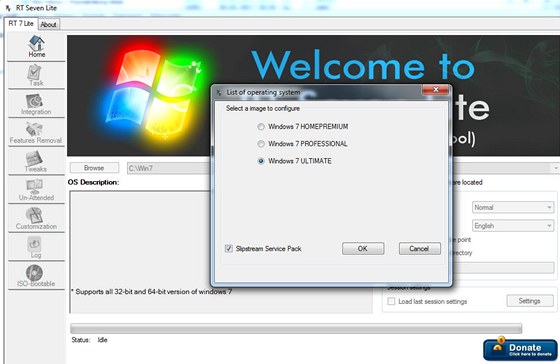Open the Log sidebar icon
The width and height of the screenshot is (560, 364).
[x=35, y=244]
